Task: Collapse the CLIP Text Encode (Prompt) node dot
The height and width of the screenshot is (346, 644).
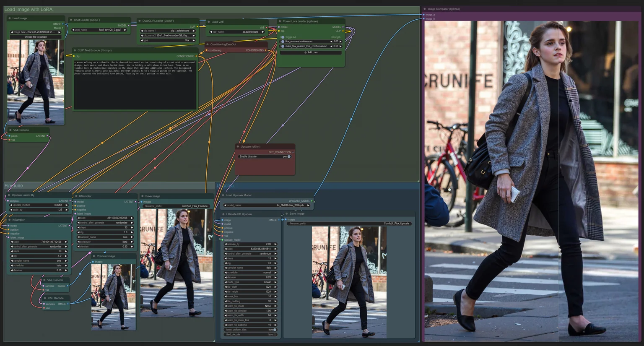Action: coord(75,50)
